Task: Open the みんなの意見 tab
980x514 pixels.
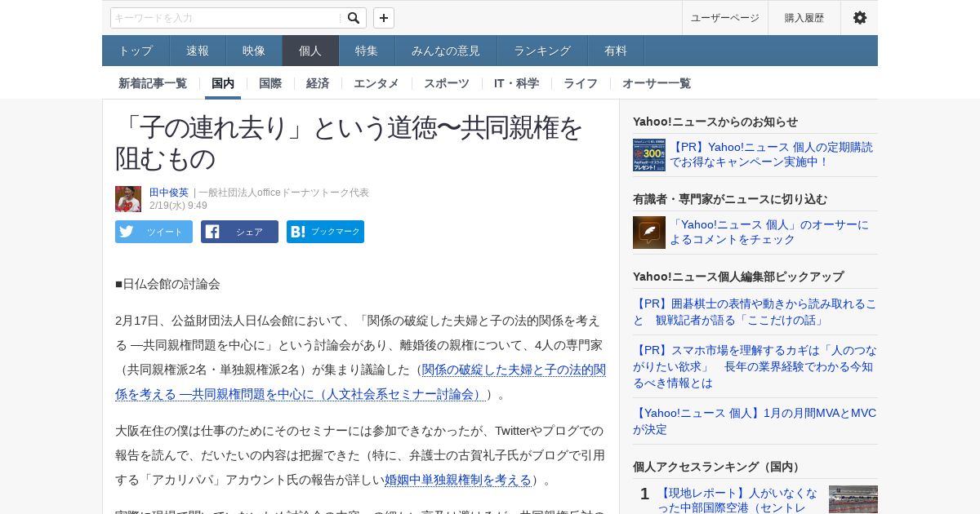Action: 446,51
